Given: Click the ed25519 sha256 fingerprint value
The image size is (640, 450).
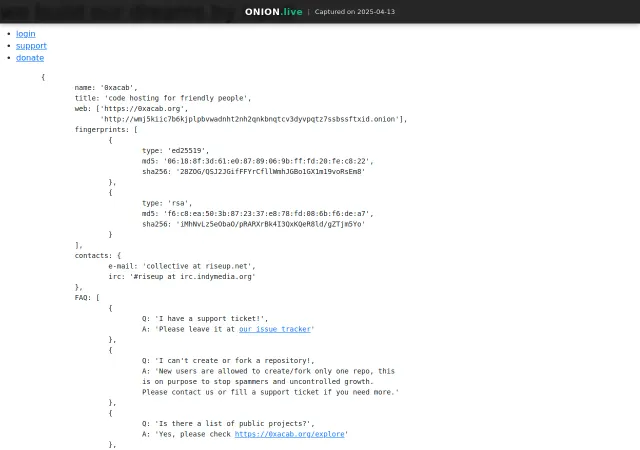Looking at the screenshot, I should coord(270,172).
